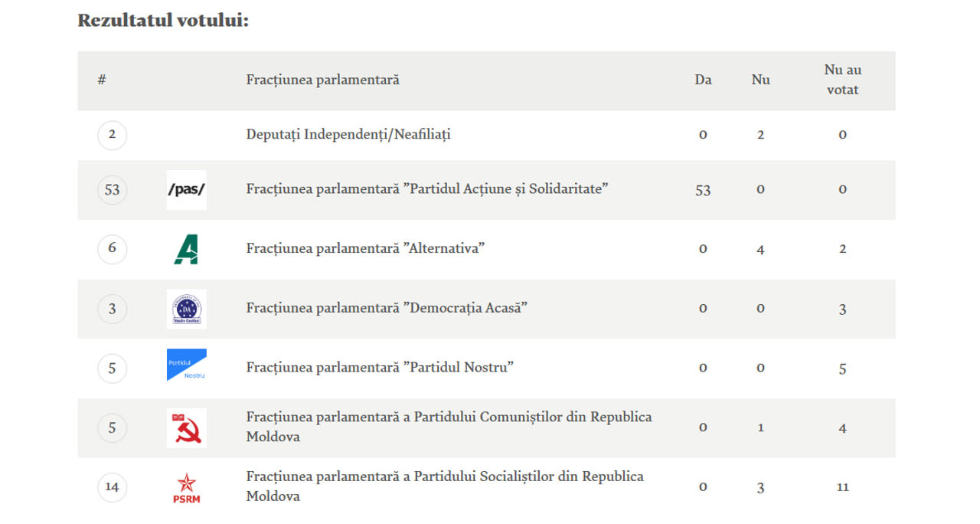The height and width of the screenshot is (524, 980).
Task: Click the Communist hammer and sickle logo
Action: point(187,427)
